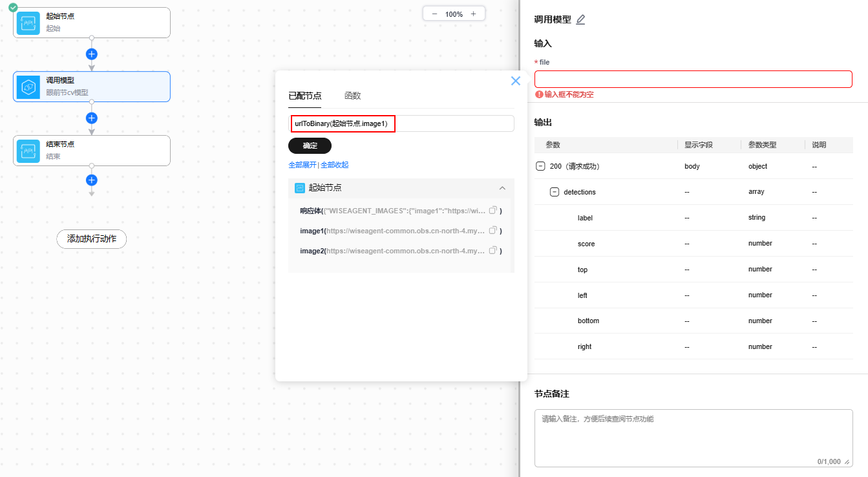Screen dimensions: 868x477
Task: Add node below 调用模型 with plus icon
Action: [92, 118]
